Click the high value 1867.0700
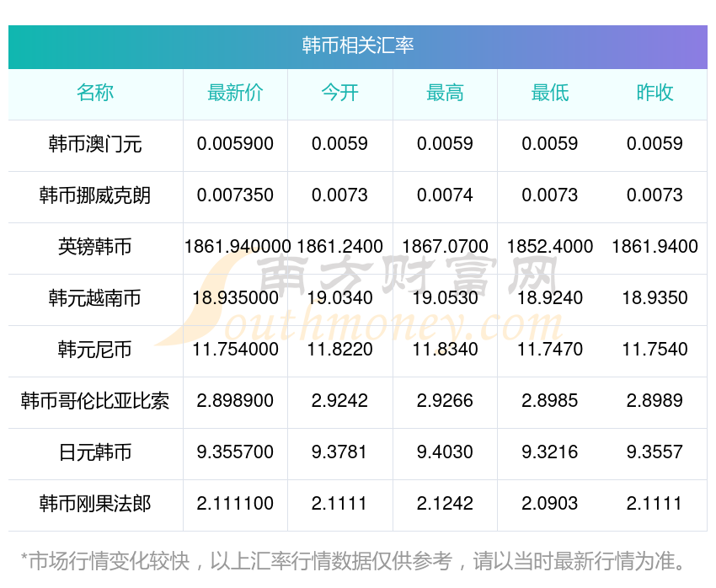 [445, 247]
